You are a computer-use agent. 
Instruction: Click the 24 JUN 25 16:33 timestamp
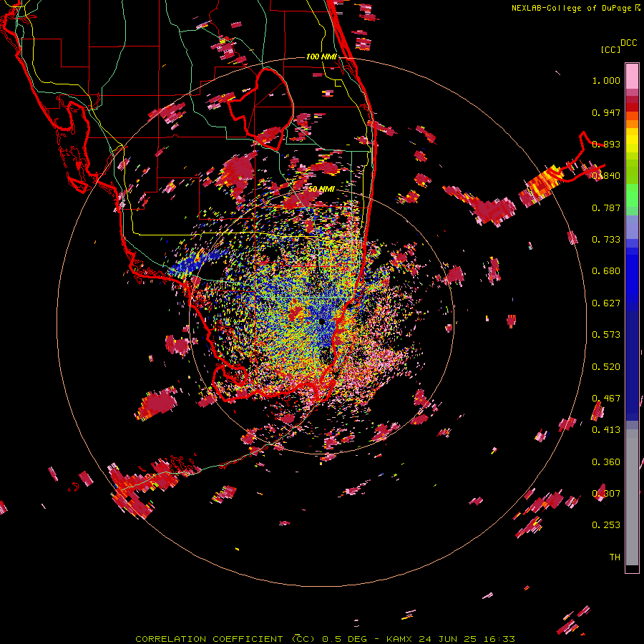click(467, 639)
